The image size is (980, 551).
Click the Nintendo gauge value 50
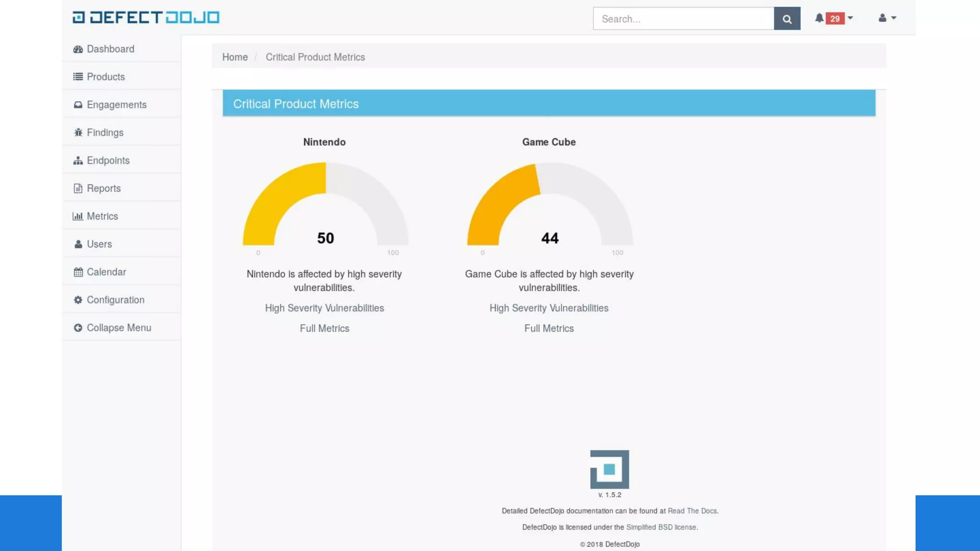click(325, 238)
